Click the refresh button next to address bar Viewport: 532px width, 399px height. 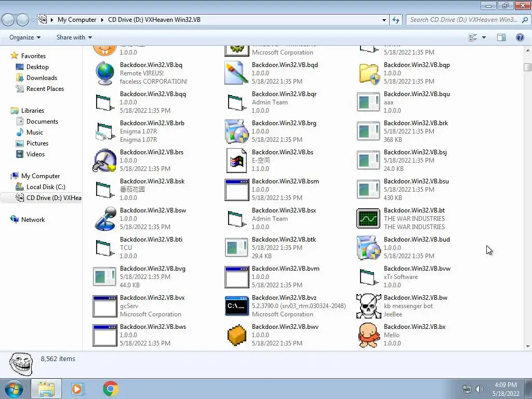pos(395,20)
